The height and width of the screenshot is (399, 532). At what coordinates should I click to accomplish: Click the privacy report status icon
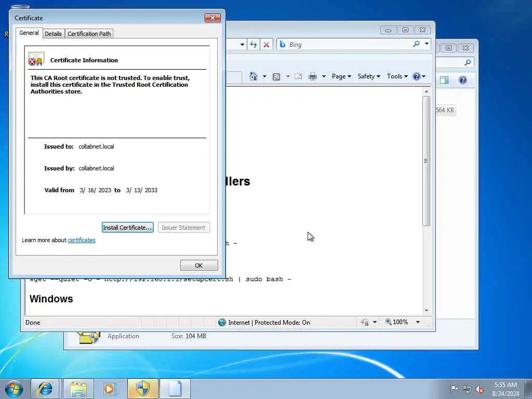point(365,322)
